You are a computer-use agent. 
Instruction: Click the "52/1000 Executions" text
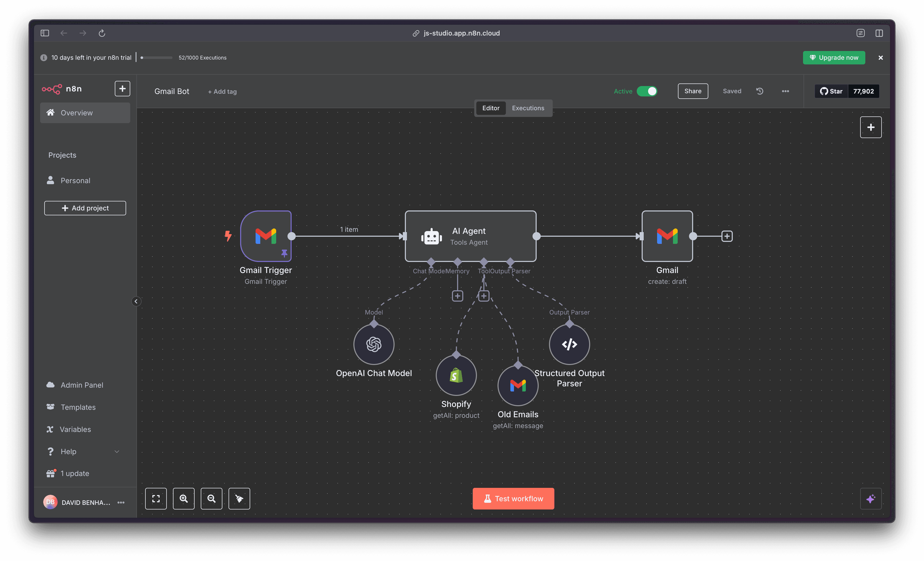point(203,58)
